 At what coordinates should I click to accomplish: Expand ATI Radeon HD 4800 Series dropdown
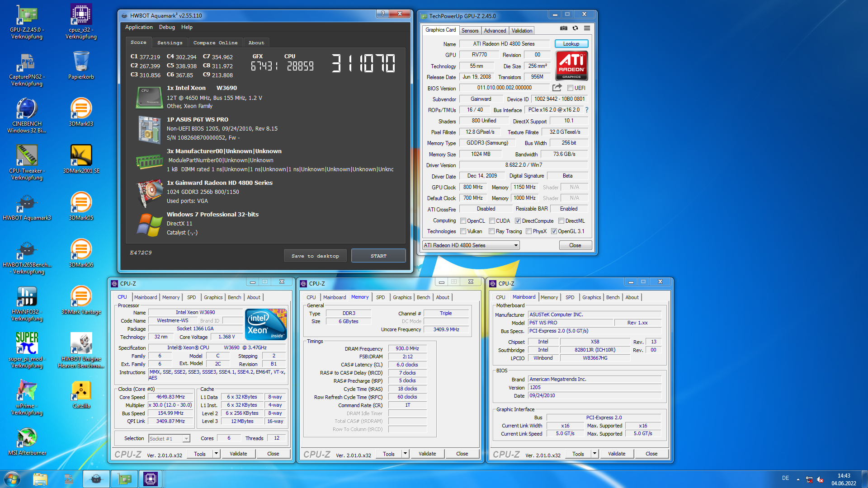(471, 245)
